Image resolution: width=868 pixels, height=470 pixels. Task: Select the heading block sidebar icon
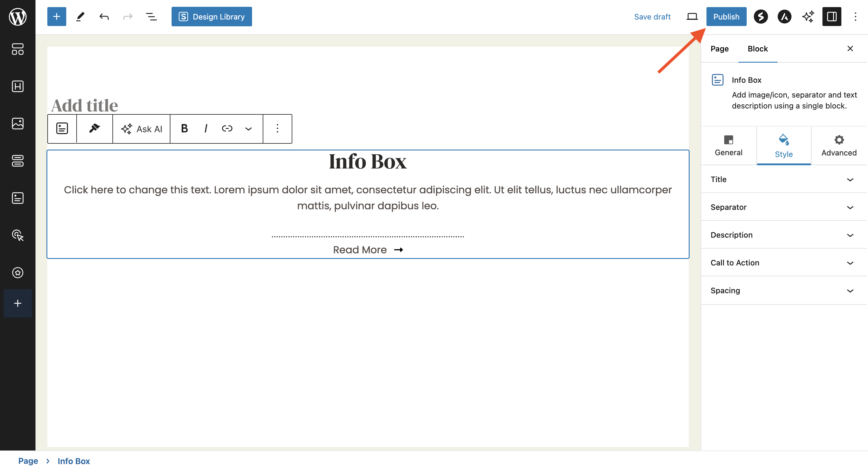pos(17,87)
